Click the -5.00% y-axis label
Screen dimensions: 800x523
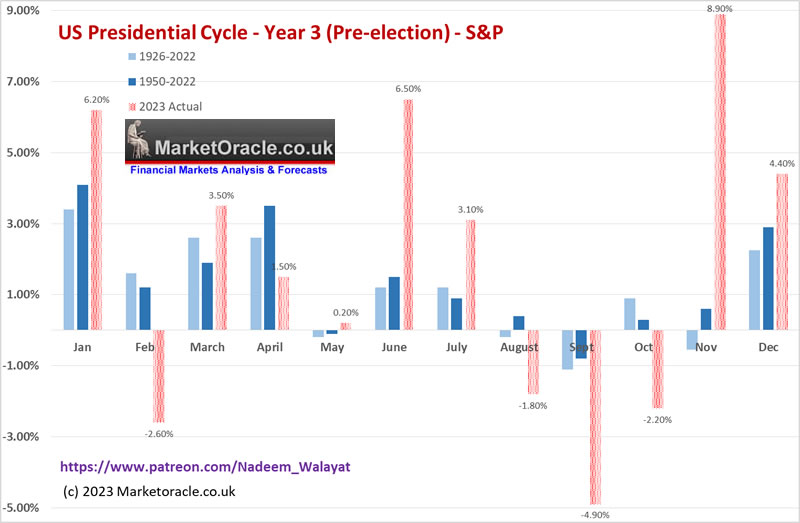(22, 507)
